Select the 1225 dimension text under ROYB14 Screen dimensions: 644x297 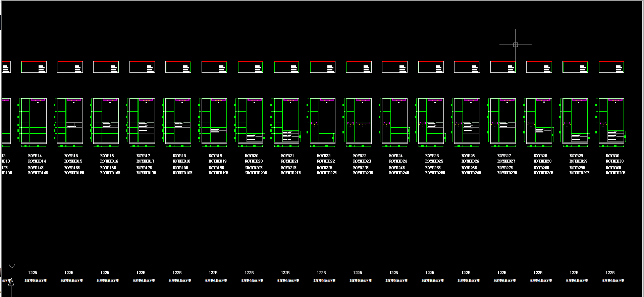click(x=33, y=273)
